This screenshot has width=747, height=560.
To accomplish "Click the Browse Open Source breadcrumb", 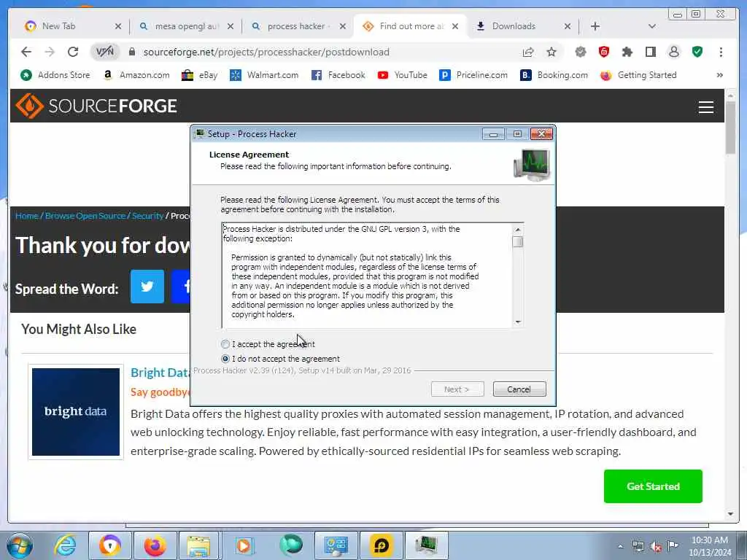I will click(85, 216).
